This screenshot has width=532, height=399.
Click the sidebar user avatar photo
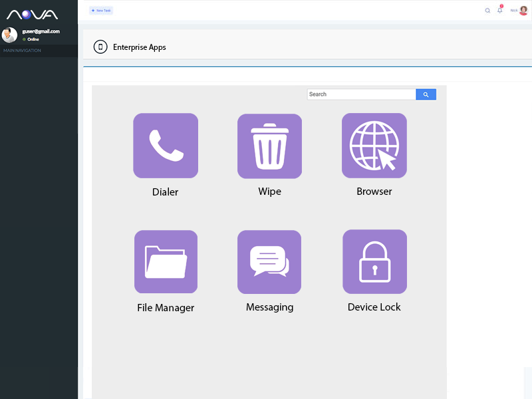click(9, 35)
